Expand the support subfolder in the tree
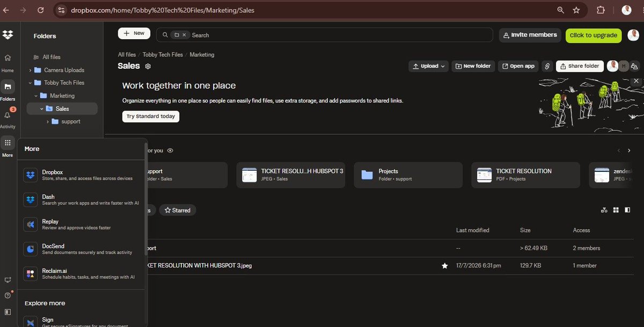Image resolution: width=644 pixels, height=327 pixels. pos(47,122)
